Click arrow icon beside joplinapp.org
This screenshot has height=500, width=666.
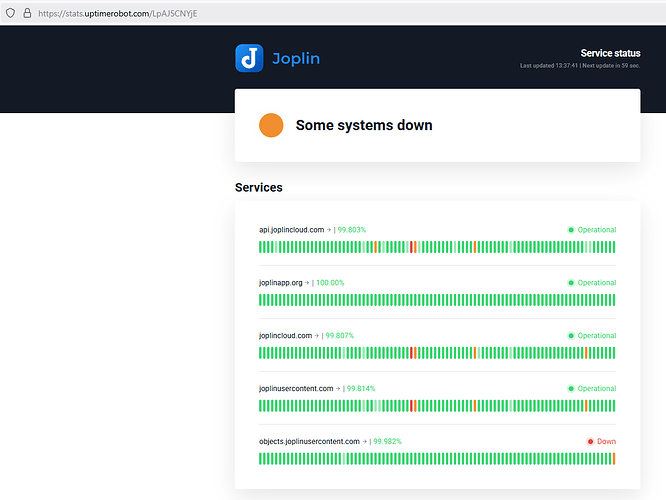pos(307,283)
